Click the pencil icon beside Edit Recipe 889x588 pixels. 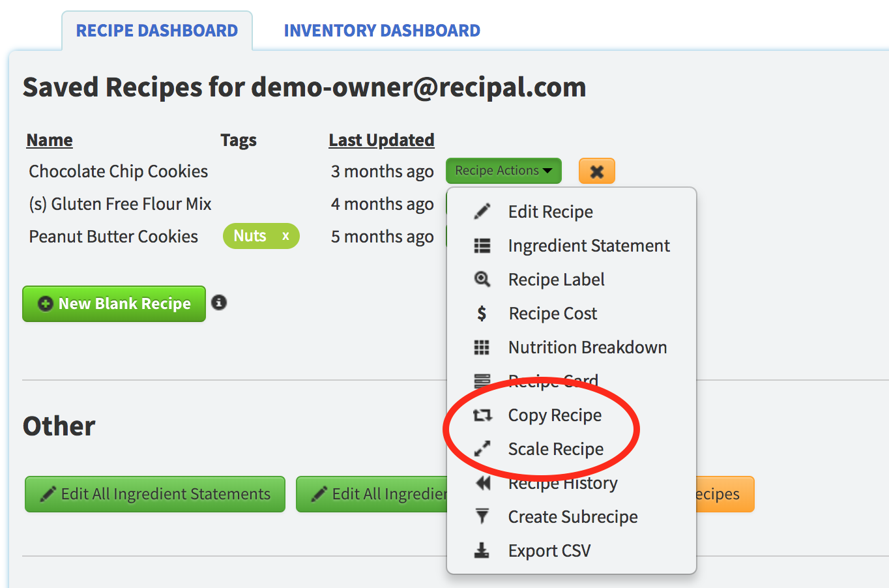482,211
